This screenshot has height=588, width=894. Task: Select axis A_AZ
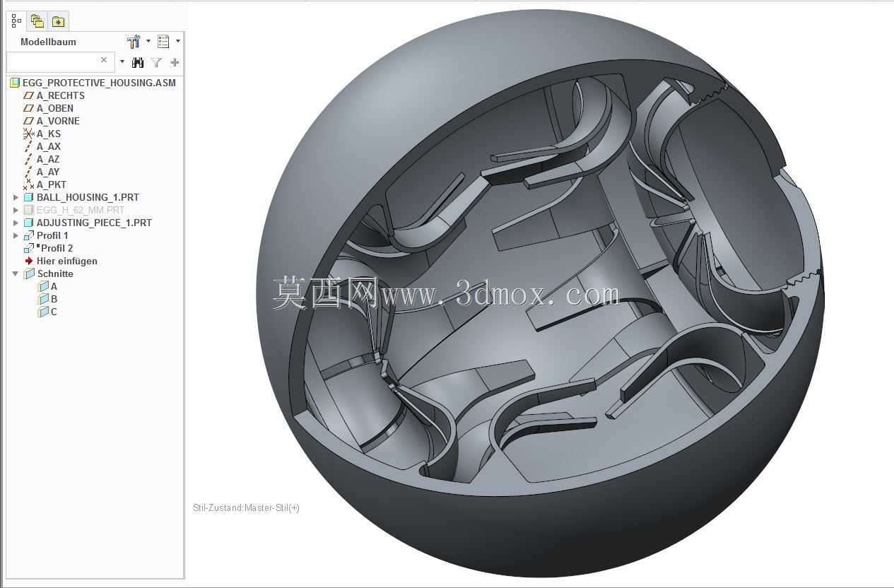[48, 159]
